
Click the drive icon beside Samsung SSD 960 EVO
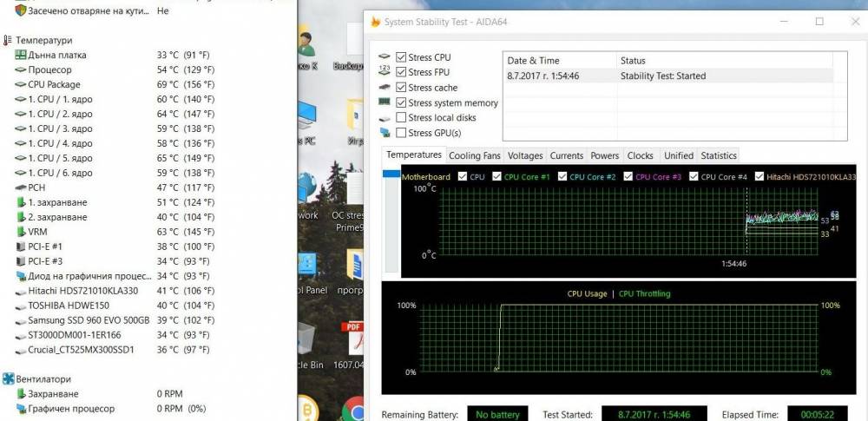point(21,320)
